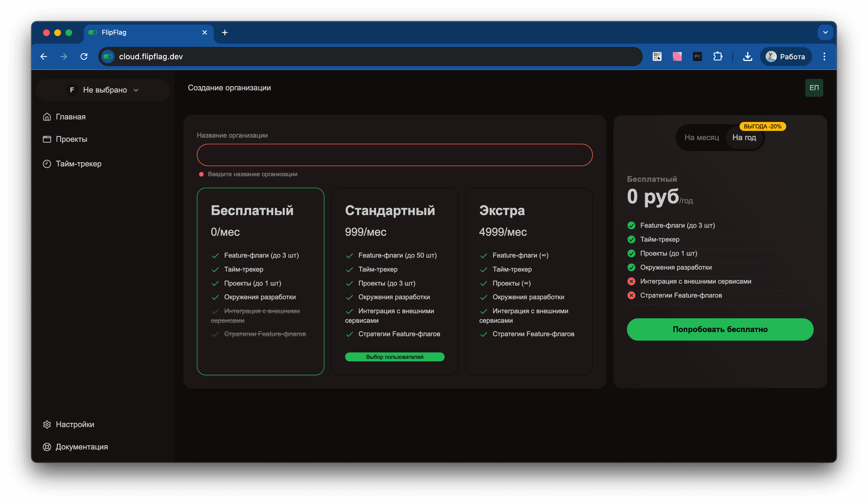The height and width of the screenshot is (504, 868).
Task: Open a new browser tab
Action: coord(225,32)
